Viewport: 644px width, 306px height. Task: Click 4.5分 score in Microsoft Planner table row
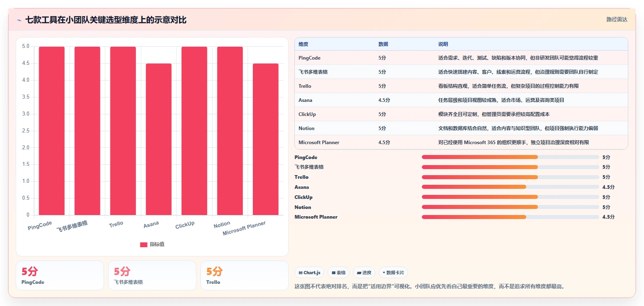(384, 143)
